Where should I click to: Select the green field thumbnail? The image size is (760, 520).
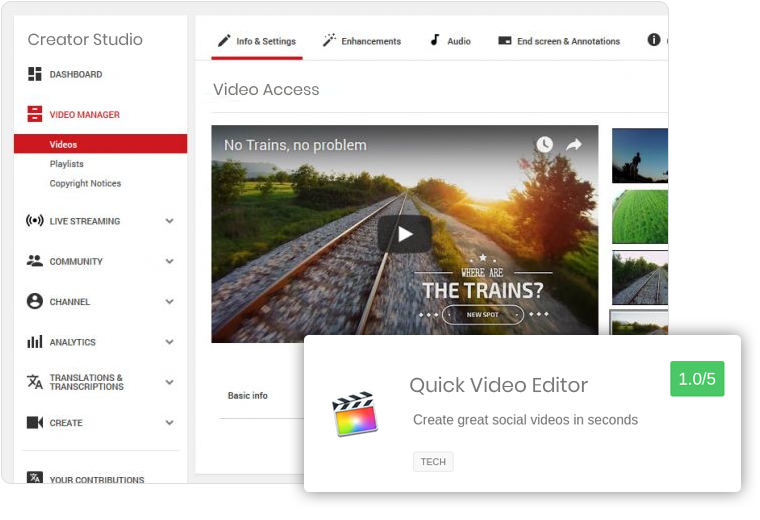click(640, 217)
